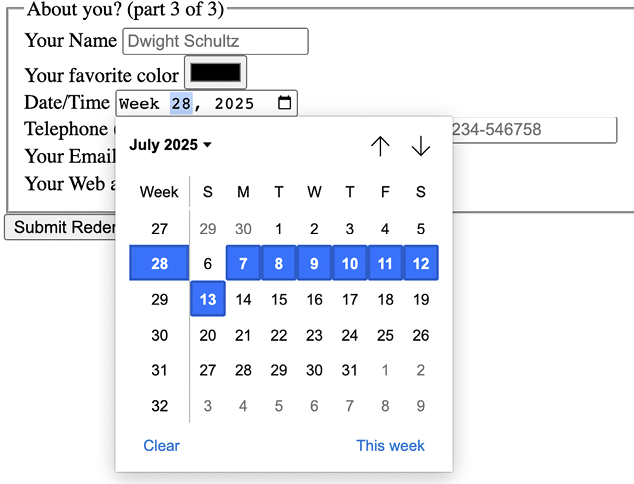
Task: Click the Your Name input field
Action: pyautogui.click(x=215, y=41)
